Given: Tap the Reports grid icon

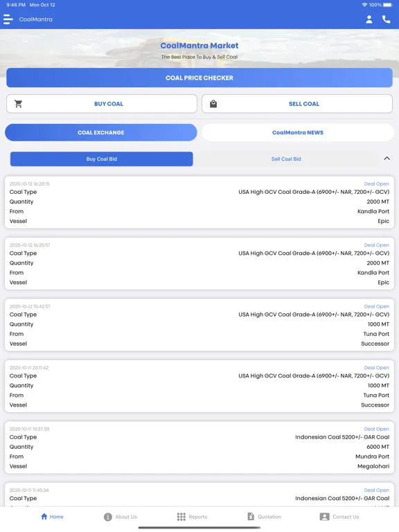Looking at the screenshot, I should point(181,517).
